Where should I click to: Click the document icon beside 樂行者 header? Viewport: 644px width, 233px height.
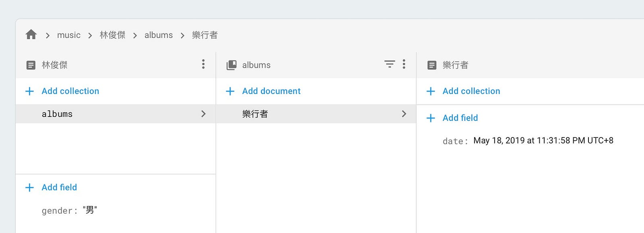click(432, 65)
